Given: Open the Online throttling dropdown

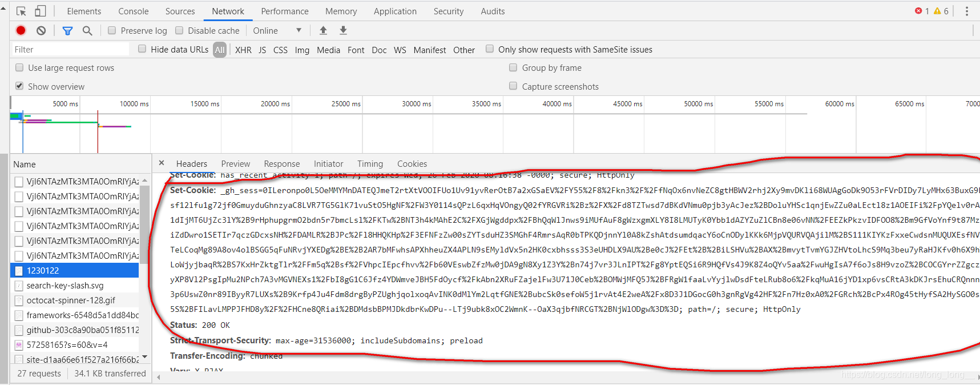Looking at the screenshot, I should (x=277, y=31).
